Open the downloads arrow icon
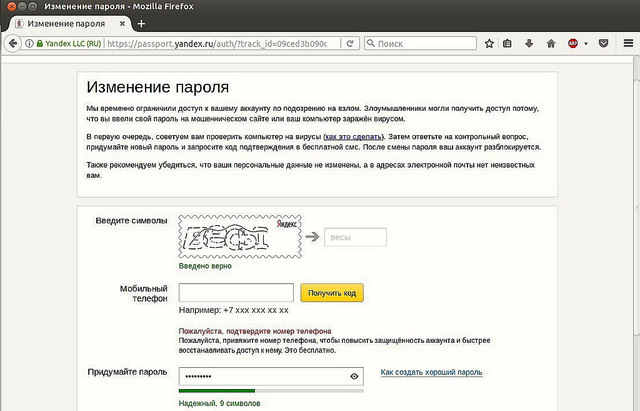The image size is (640, 411). click(x=529, y=43)
